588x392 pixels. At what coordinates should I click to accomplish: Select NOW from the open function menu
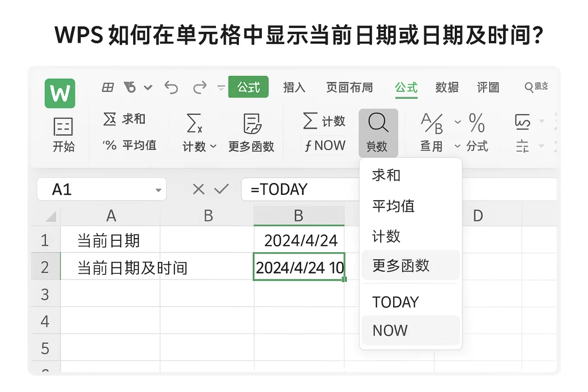pos(390,330)
